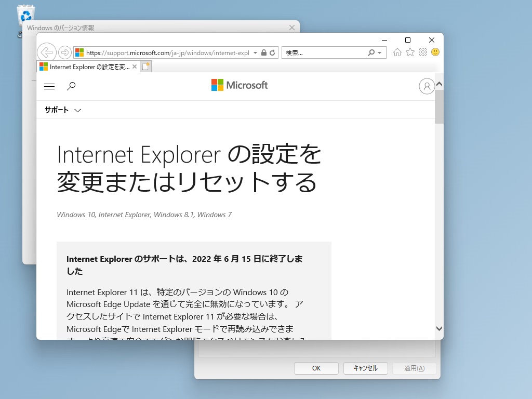This screenshot has height=399, width=532.
Task: Click the account sign-in icon
Action: 427,86
